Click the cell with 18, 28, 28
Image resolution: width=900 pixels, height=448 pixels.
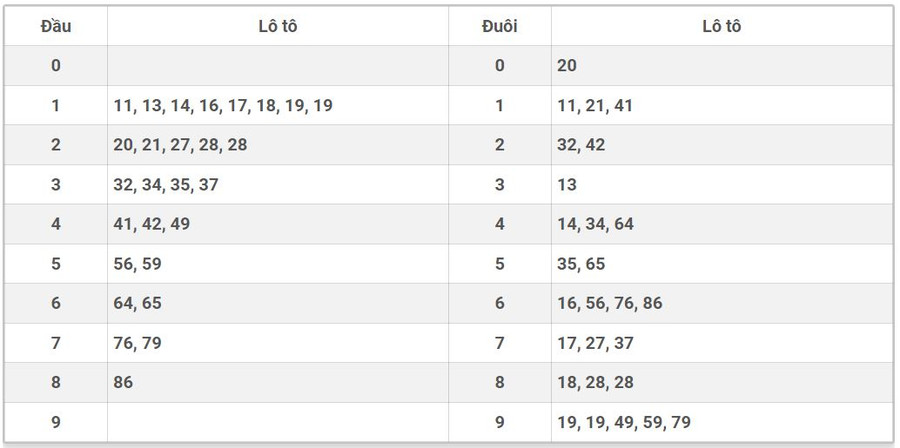[x=595, y=382]
